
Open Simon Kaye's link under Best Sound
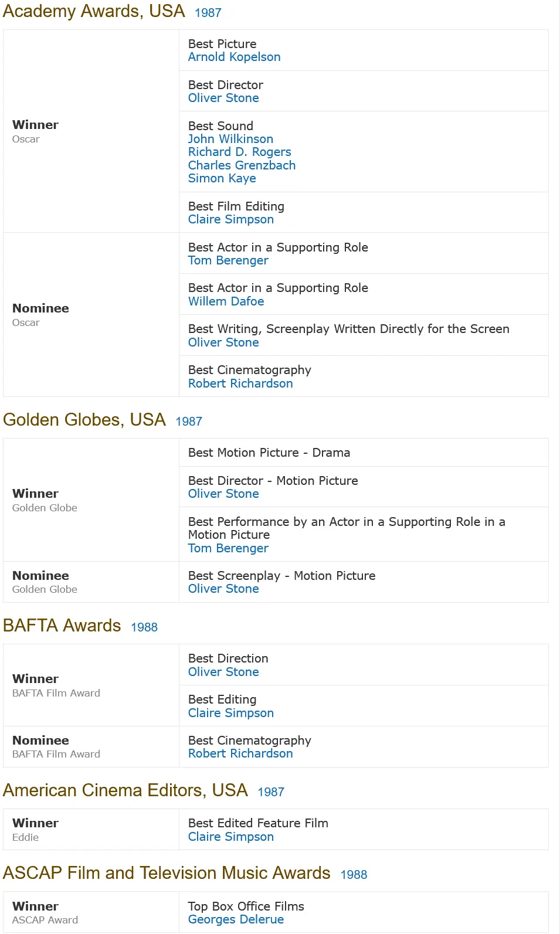click(222, 178)
